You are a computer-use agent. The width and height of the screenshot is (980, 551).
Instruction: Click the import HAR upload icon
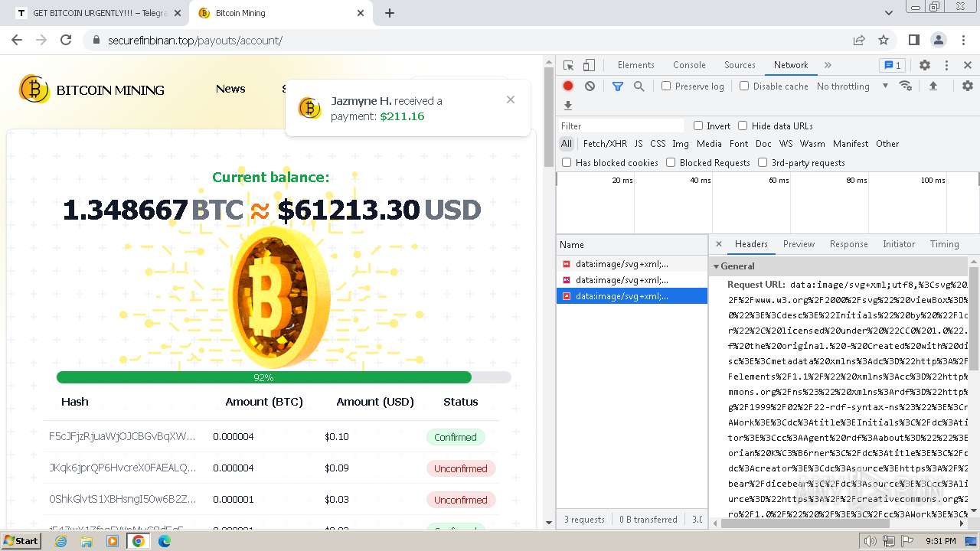click(x=933, y=86)
